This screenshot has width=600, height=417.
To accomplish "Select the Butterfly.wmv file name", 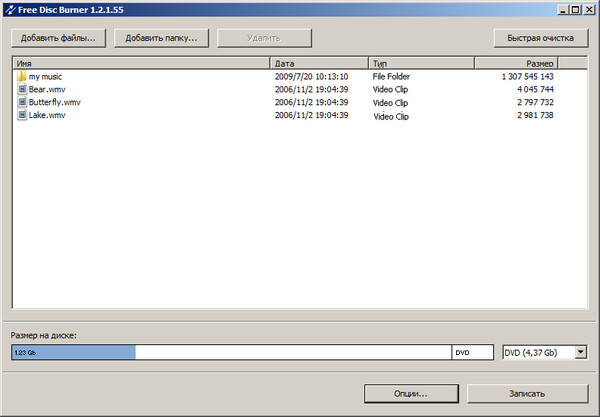I will [x=55, y=102].
